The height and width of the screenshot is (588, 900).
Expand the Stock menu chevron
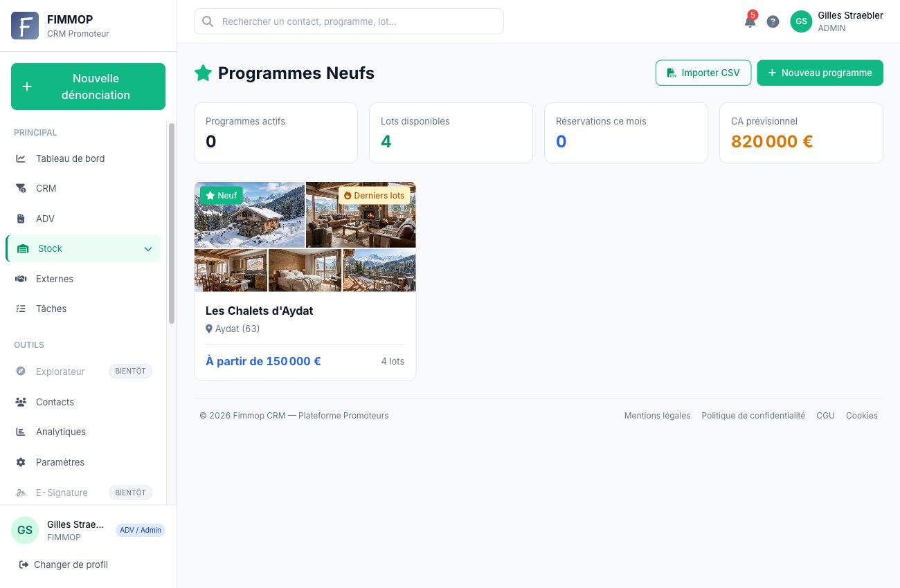click(148, 249)
